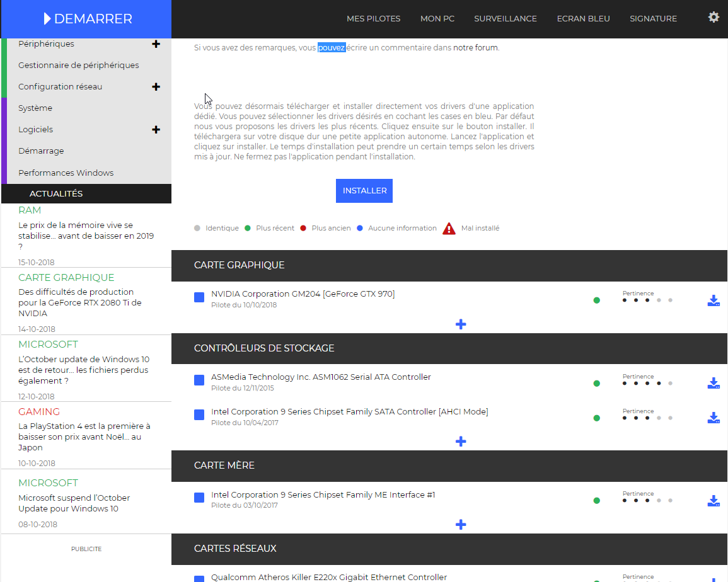Screen dimensions: 728x582
Task: Download the NVIDIA GeForce GTX 970 driver
Action: (x=714, y=300)
